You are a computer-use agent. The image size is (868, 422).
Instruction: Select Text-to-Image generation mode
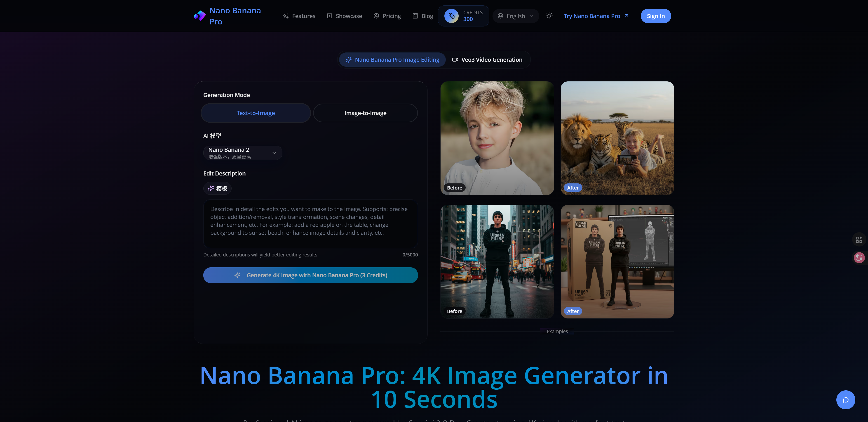point(256,113)
